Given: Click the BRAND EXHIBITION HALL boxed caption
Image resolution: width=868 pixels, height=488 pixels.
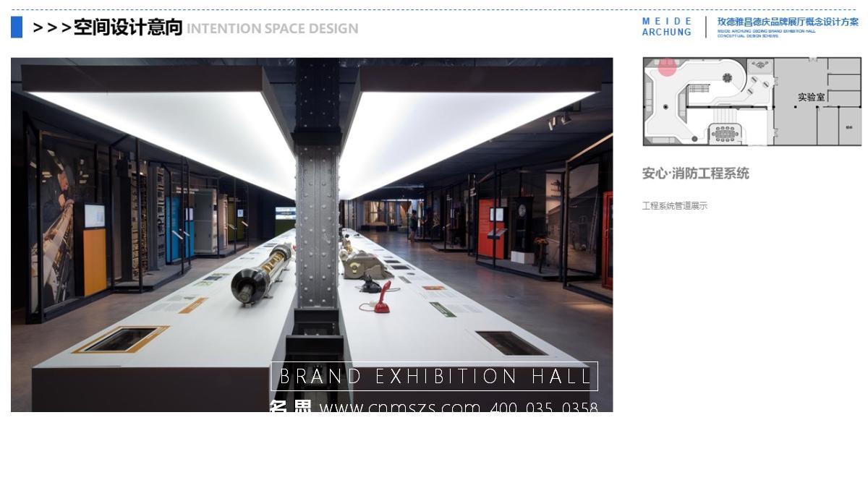Looking at the screenshot, I should click(x=434, y=376).
